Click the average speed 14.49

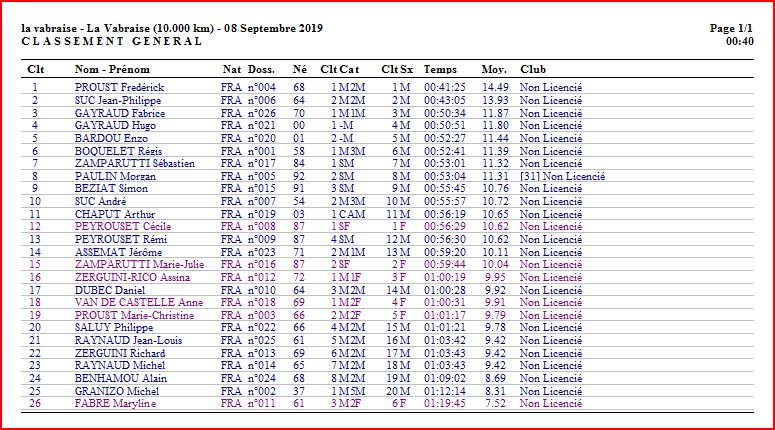point(495,87)
